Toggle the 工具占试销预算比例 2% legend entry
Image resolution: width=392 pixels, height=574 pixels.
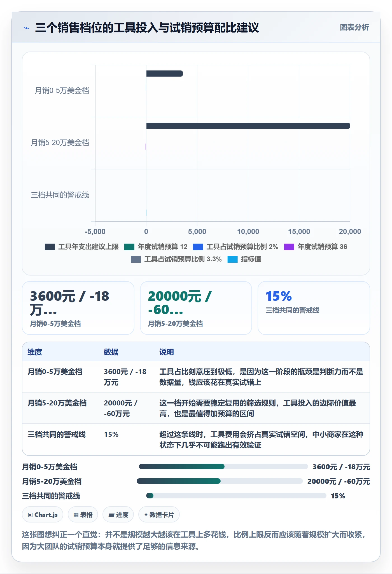235,247
